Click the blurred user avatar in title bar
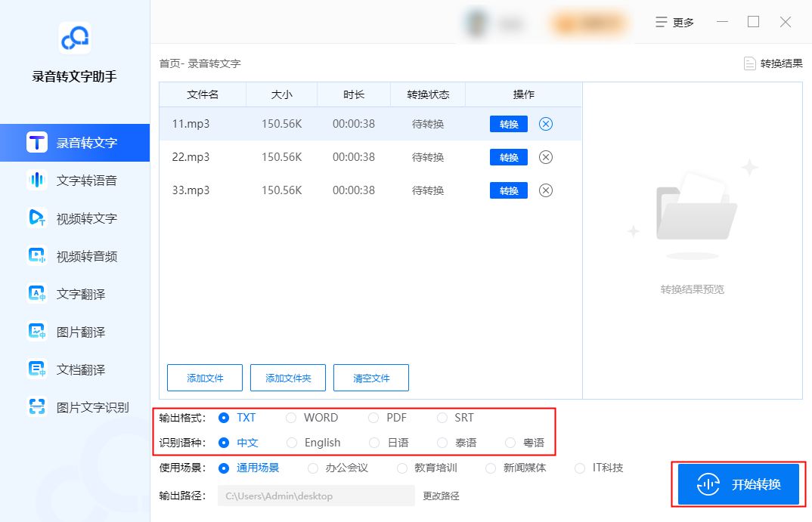The width and height of the screenshot is (812, 522). (476, 22)
